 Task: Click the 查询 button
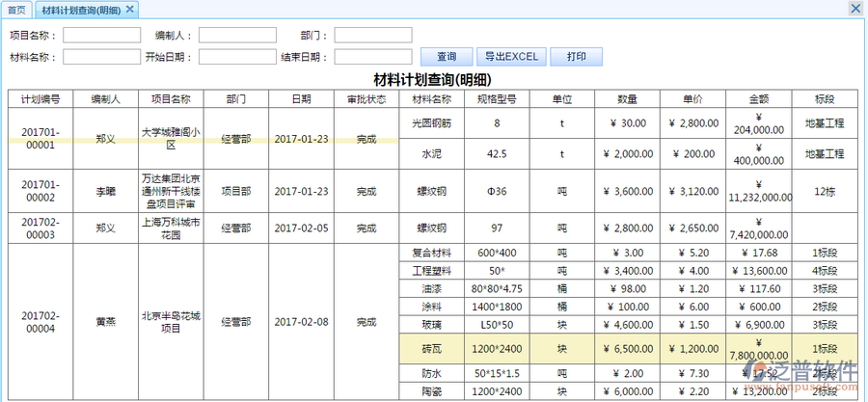pos(447,57)
